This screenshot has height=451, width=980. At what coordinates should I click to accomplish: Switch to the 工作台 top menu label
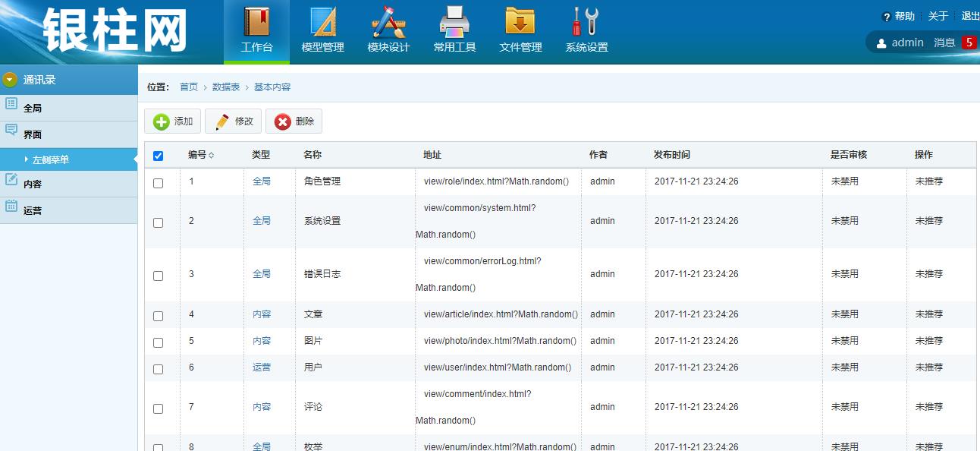click(x=256, y=47)
